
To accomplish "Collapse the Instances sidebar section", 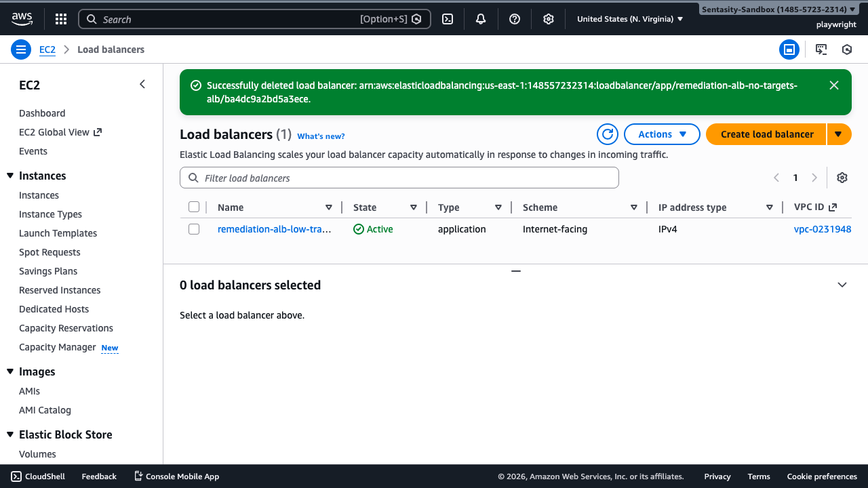I will click(10, 176).
